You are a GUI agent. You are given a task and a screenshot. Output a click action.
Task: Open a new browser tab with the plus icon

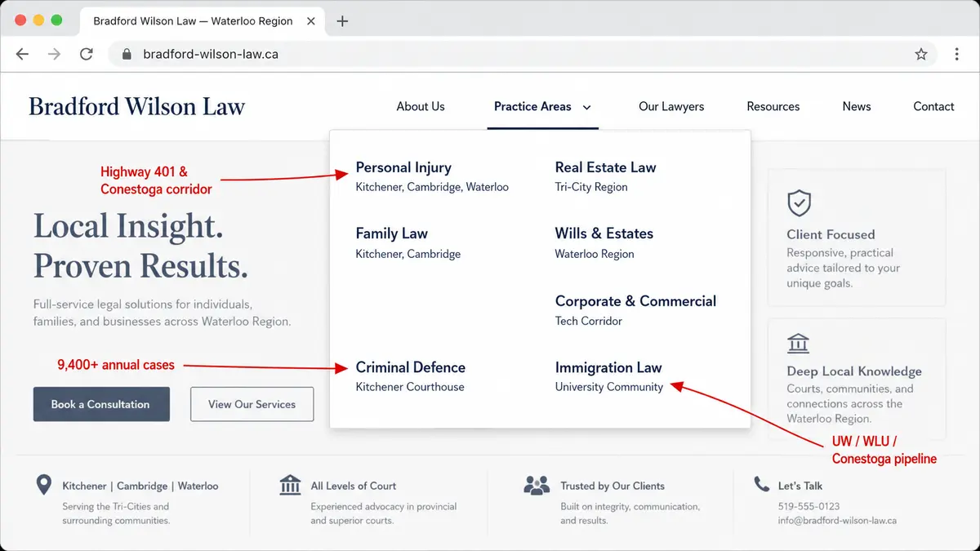pyautogui.click(x=342, y=21)
